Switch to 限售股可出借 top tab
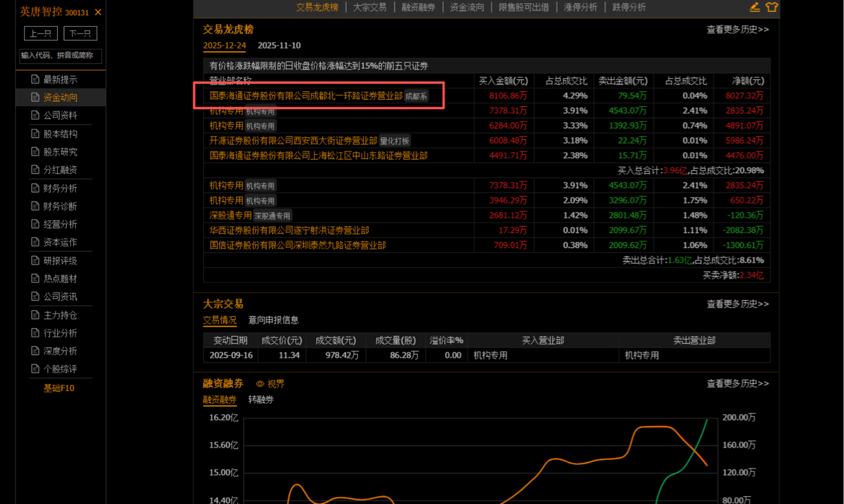This screenshot has height=504, width=844. coord(524,7)
